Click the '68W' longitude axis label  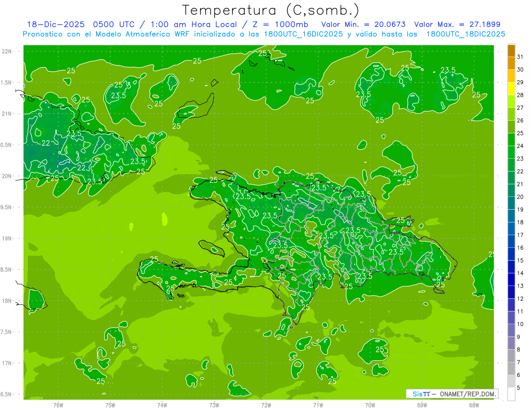(x=474, y=405)
